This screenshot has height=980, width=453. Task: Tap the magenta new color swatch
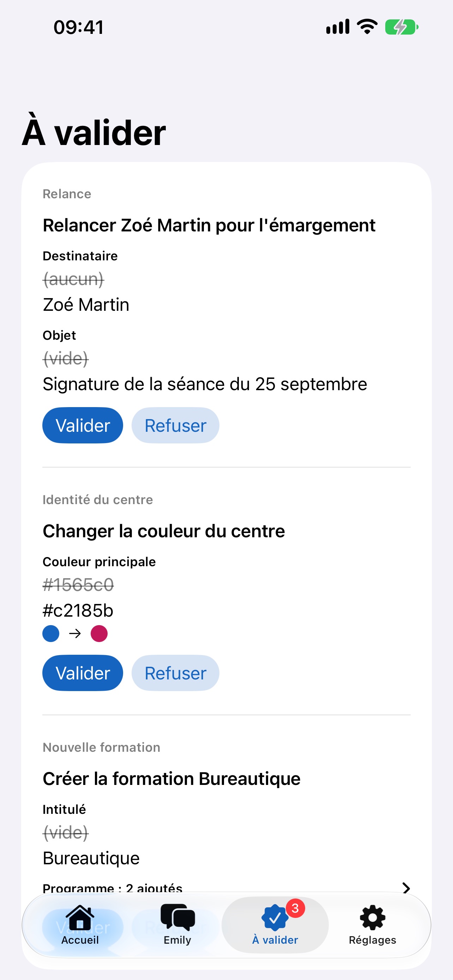99,634
